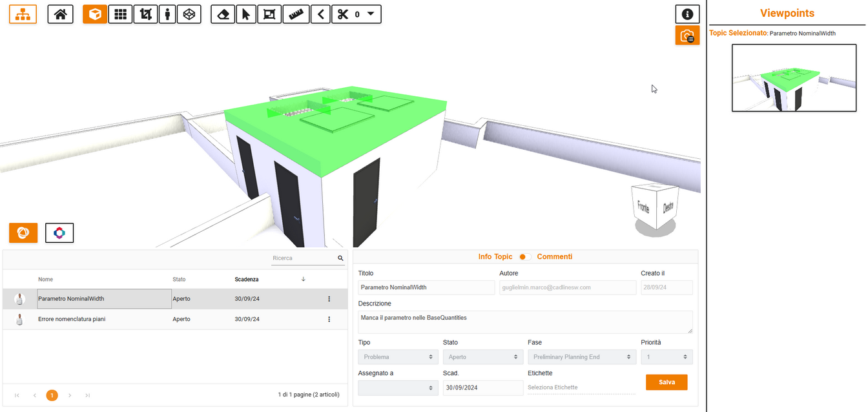The height and width of the screenshot is (412, 868).
Task: Sort by the Scadenza column header
Action: pyautogui.click(x=247, y=280)
